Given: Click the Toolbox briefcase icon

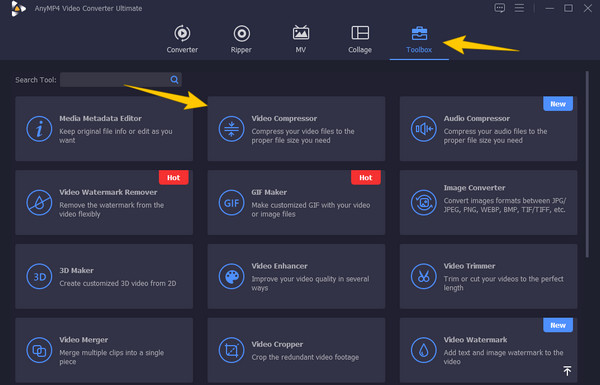Looking at the screenshot, I should click(419, 33).
